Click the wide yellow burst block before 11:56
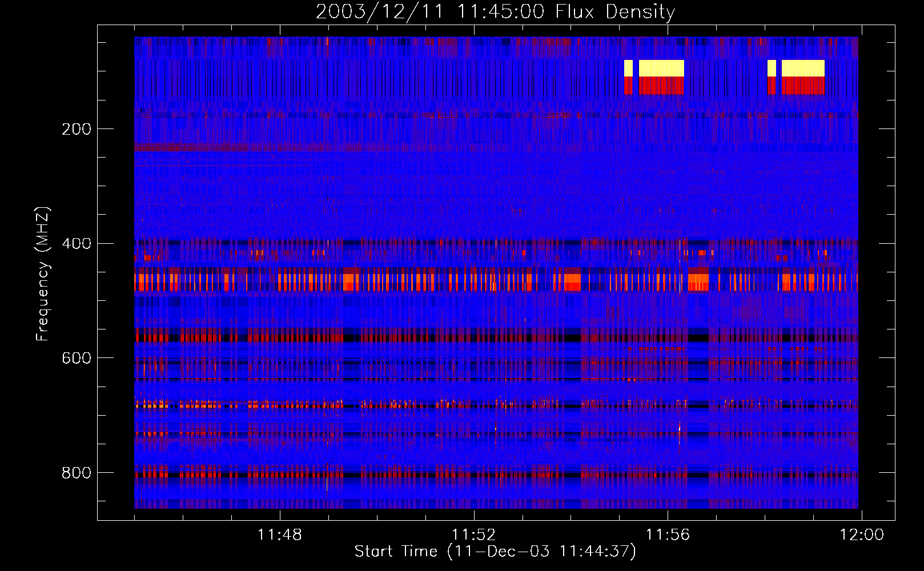The height and width of the screenshot is (571, 924). [661, 69]
